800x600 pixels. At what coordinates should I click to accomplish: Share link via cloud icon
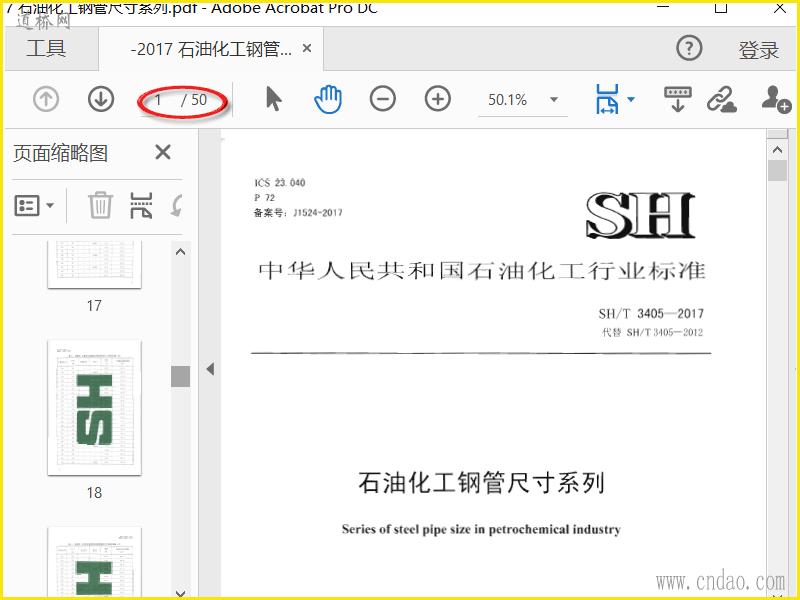[721, 99]
